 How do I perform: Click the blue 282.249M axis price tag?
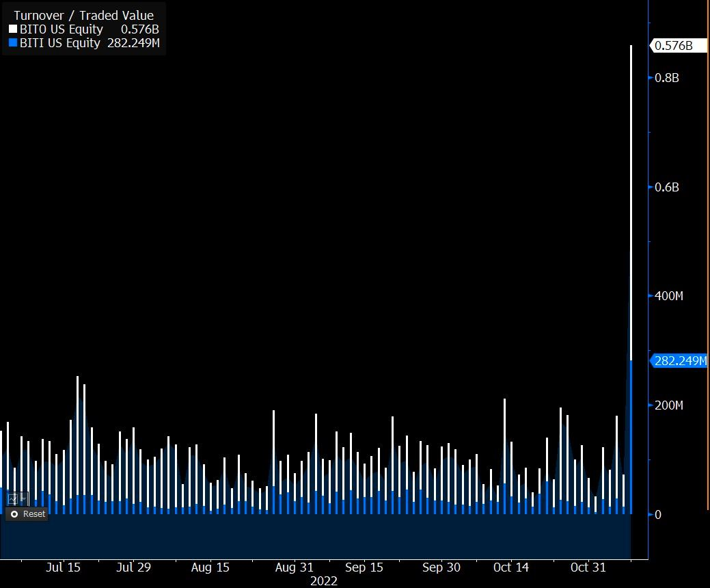click(678, 360)
